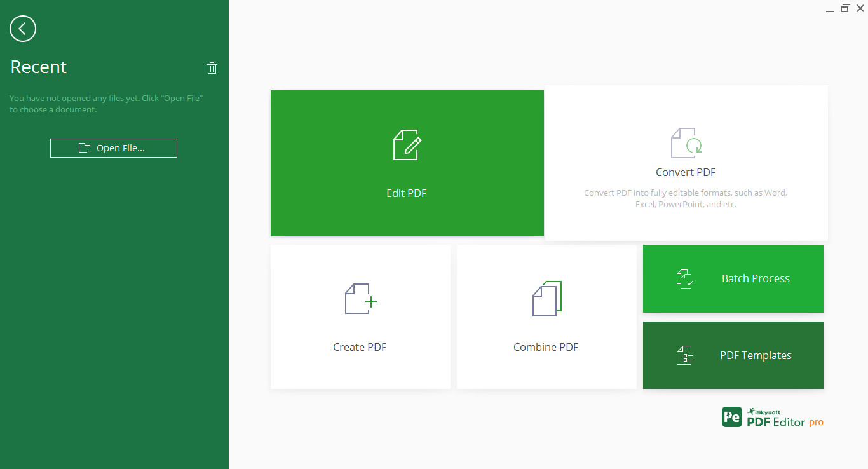The height and width of the screenshot is (469, 868).
Task: Click the Create PDF page-plus icon
Action: pyautogui.click(x=361, y=299)
